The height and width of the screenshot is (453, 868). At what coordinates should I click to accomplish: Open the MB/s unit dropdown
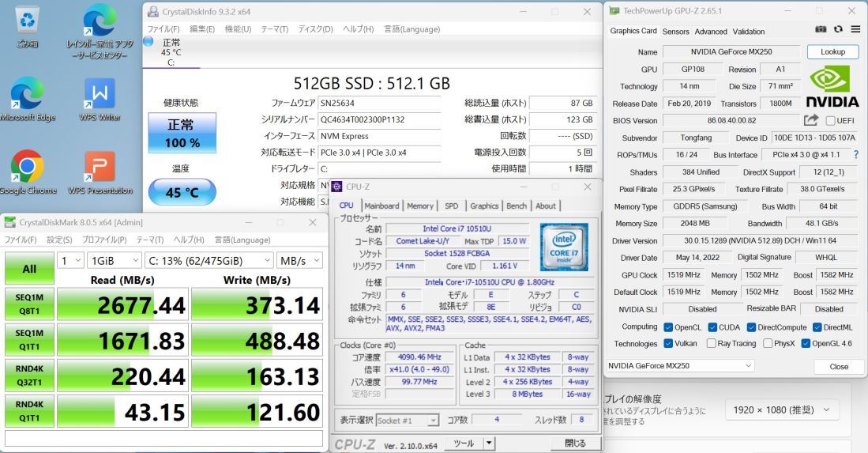[299, 260]
